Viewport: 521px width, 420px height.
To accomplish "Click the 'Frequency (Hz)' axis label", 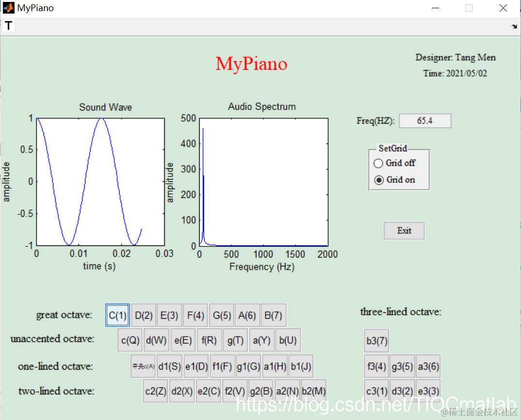I will (x=262, y=267).
